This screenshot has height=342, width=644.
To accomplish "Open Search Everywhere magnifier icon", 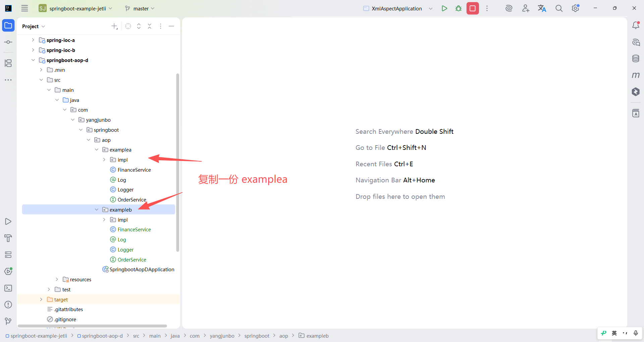I will 559,8.
